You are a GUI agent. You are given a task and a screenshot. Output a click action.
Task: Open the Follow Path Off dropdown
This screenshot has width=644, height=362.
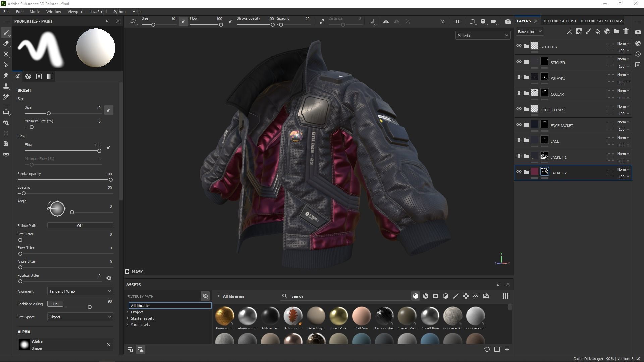(80, 226)
